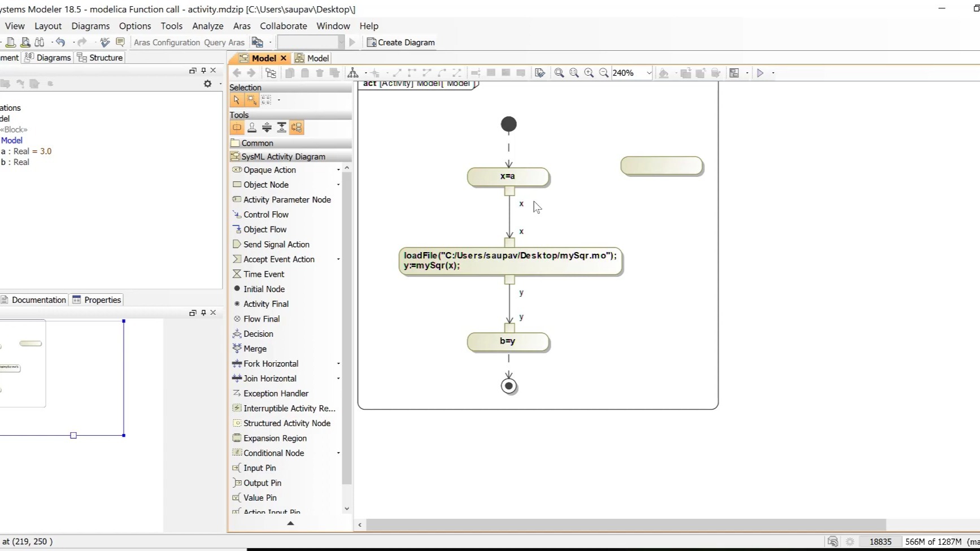Image resolution: width=980 pixels, height=551 pixels.
Task: Collapse the SysML Activity Diagram palette group
Action: [x=290, y=157]
